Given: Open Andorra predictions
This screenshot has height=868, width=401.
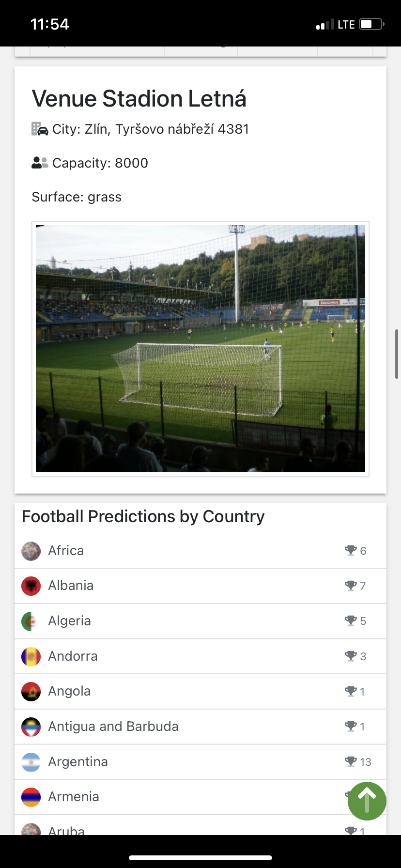Looking at the screenshot, I should 73,656.
